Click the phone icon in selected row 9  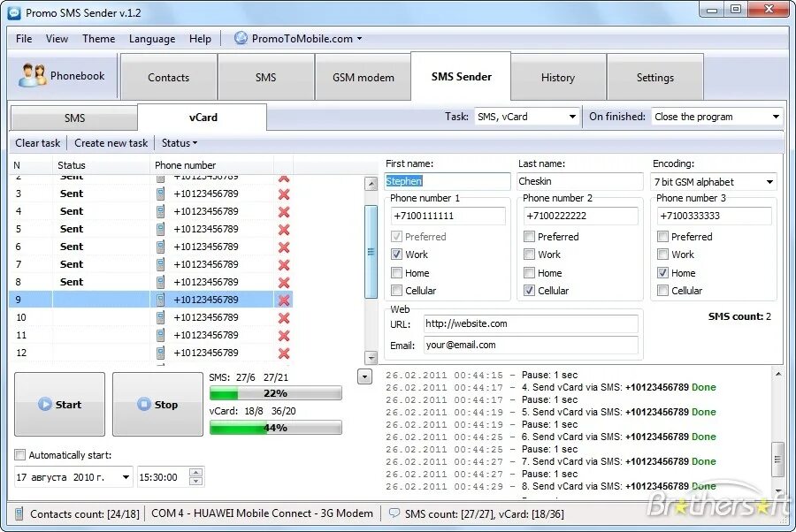click(160, 300)
